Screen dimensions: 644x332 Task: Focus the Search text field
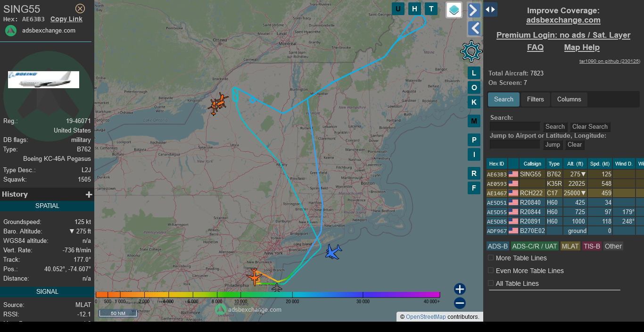tap(515, 126)
